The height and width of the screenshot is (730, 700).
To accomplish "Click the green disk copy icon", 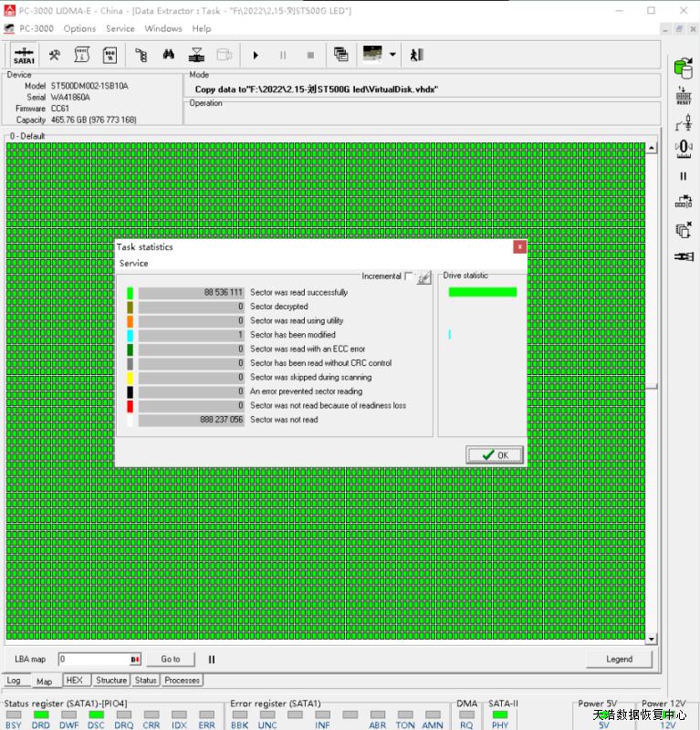I will point(683,67).
